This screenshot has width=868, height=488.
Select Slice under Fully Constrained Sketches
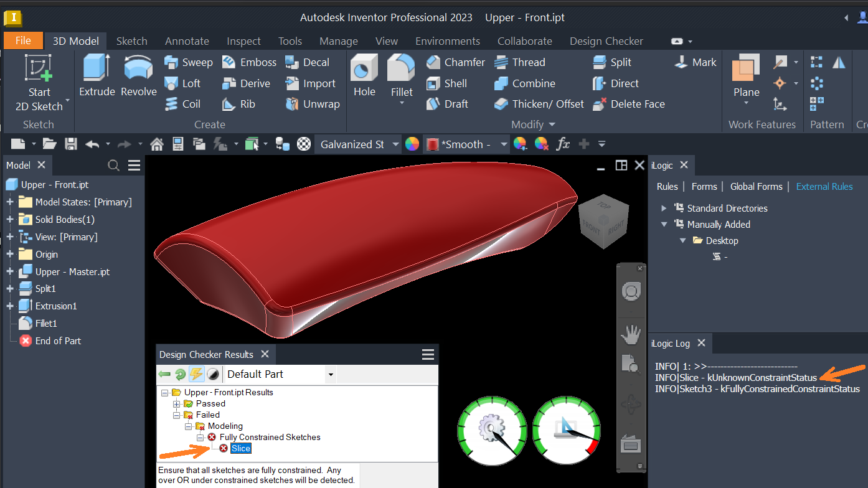tap(240, 448)
